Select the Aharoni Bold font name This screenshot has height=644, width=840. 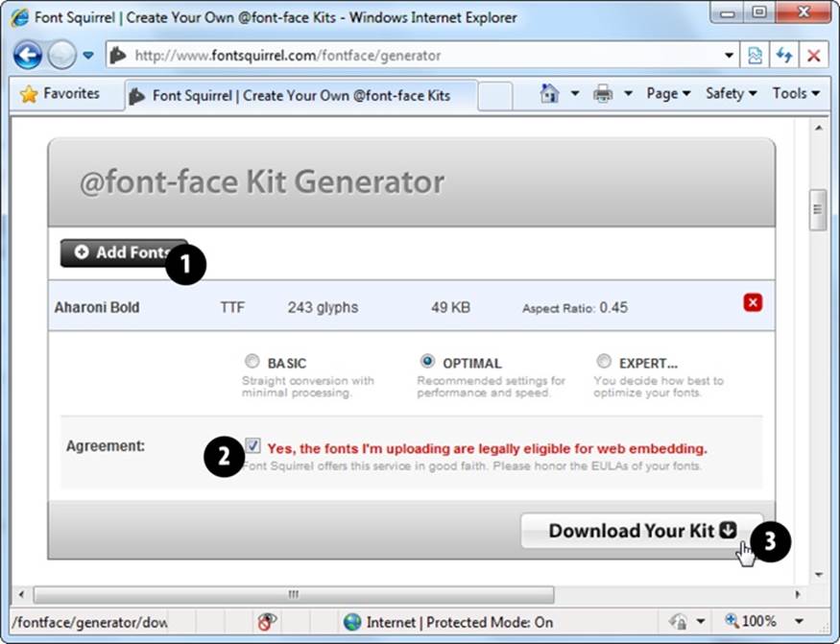click(x=97, y=307)
